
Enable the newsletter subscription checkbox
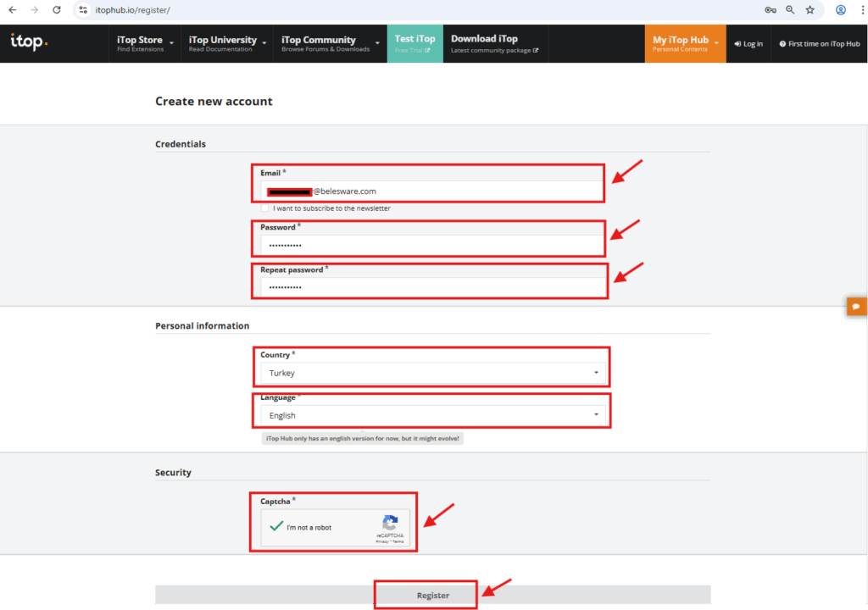pos(265,208)
